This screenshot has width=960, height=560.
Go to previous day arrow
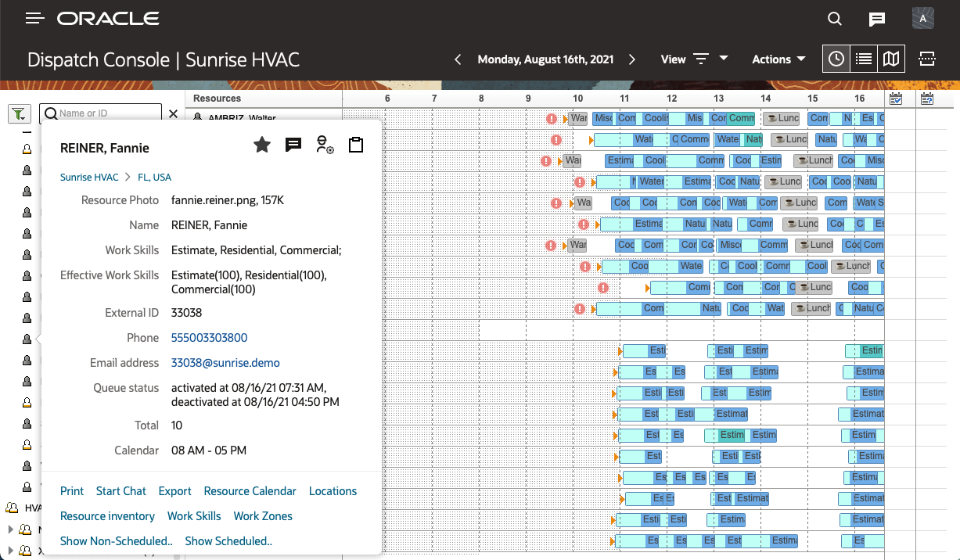click(458, 59)
